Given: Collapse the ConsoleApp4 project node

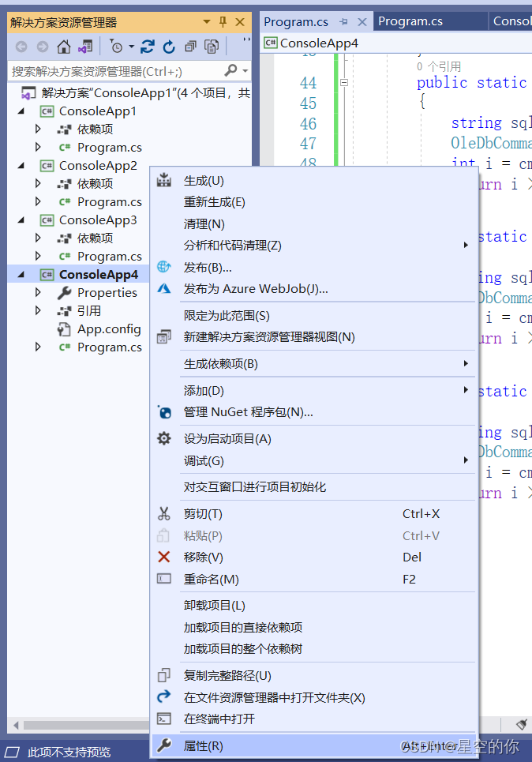Looking at the screenshot, I should tap(21, 275).
